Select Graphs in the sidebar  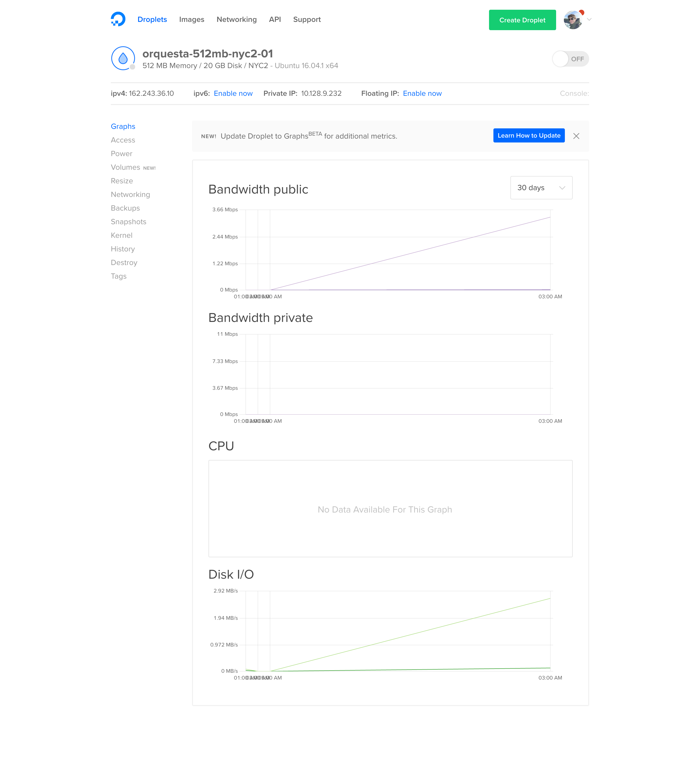123,127
